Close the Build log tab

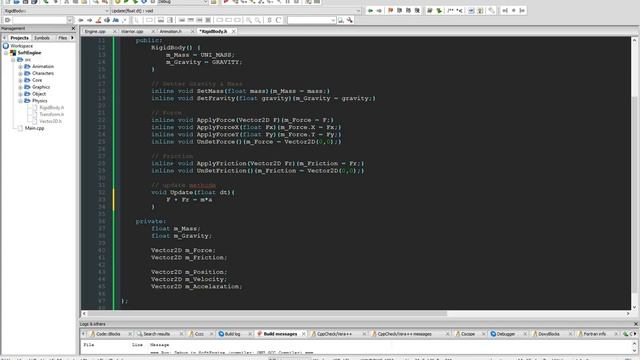click(250, 334)
